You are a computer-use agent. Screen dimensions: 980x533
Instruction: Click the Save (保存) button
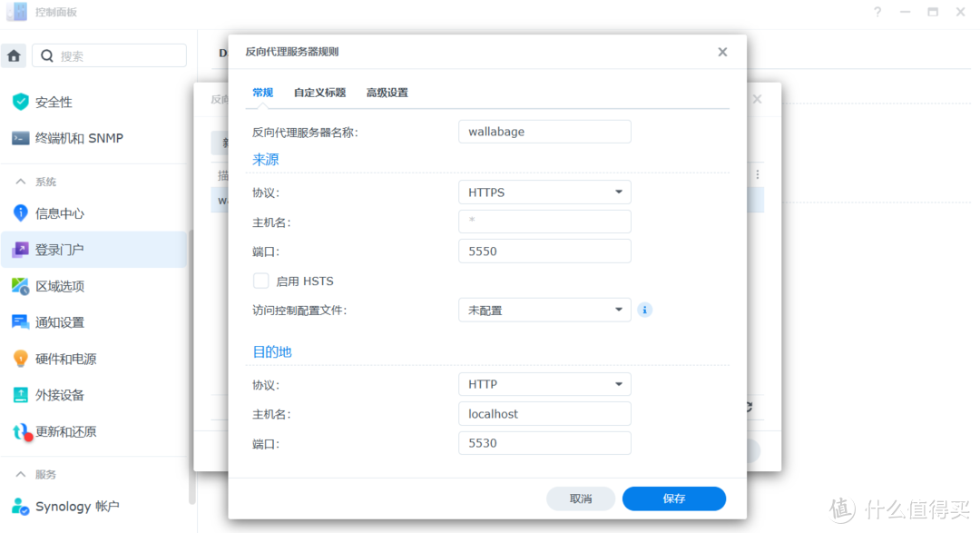673,498
